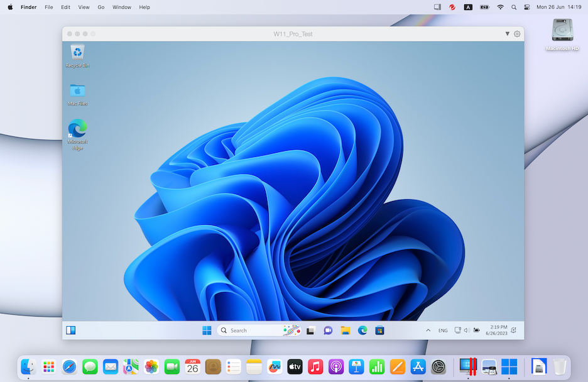
Task: Toggle macOS Wi-Fi from the menu bar
Action: (x=500, y=7)
